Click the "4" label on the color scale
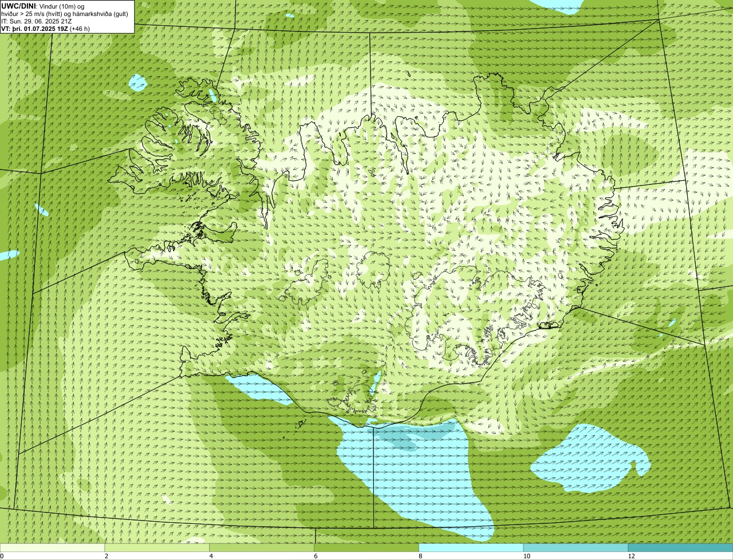 tap(211, 556)
